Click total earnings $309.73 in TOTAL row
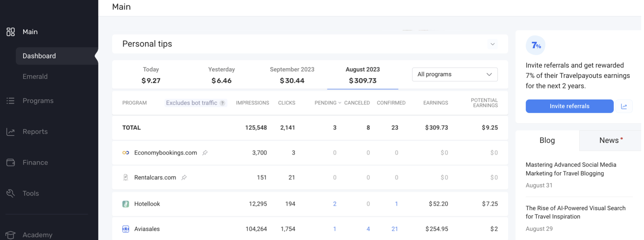 tap(436, 127)
